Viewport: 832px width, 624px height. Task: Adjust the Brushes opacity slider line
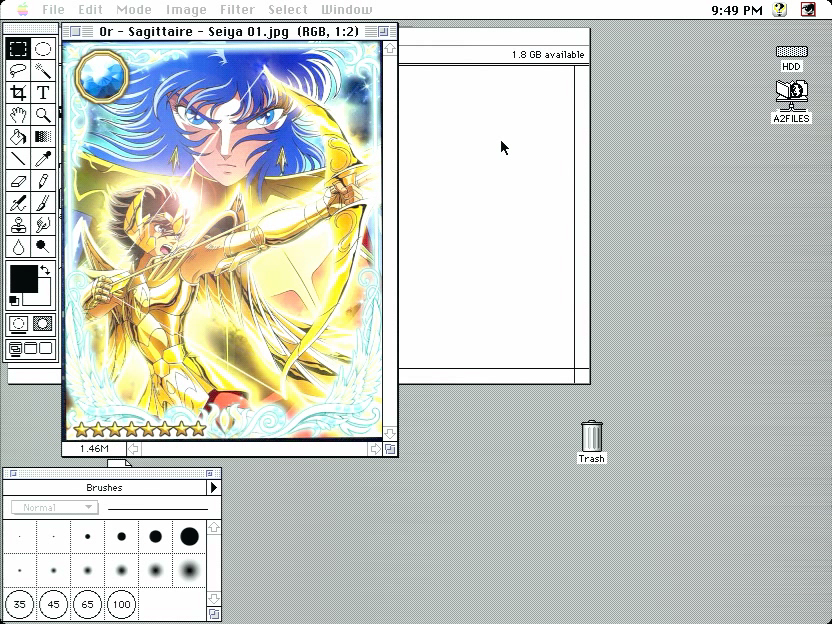[x=158, y=509]
